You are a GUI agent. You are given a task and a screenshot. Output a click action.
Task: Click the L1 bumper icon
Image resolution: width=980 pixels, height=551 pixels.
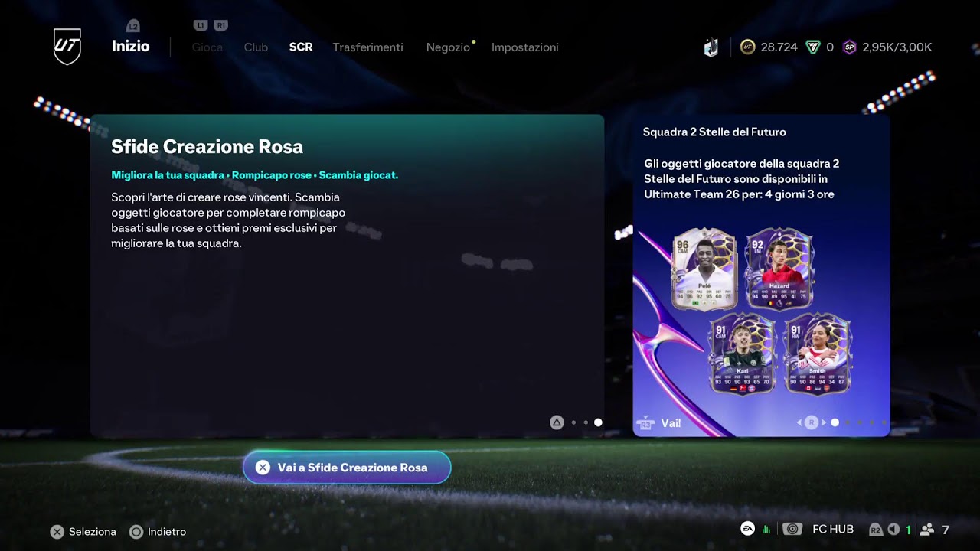(201, 25)
